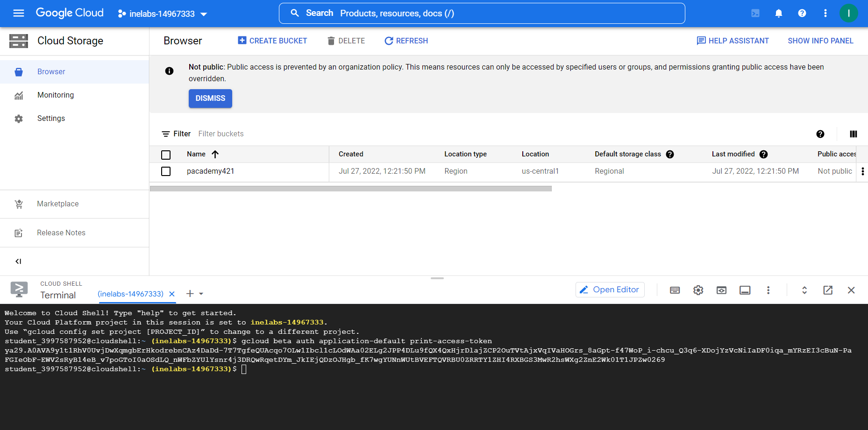Image resolution: width=868 pixels, height=430 pixels.
Task: Click in the terminal command prompt
Action: click(x=244, y=369)
